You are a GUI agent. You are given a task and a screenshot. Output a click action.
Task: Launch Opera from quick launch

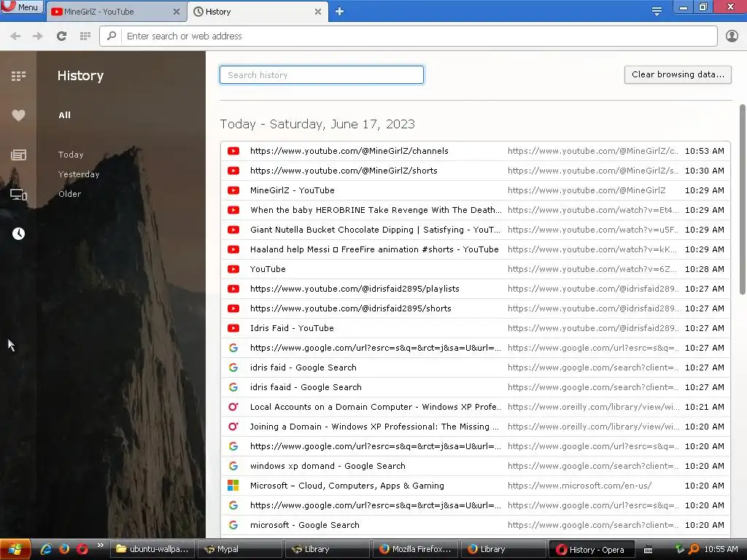point(82,549)
